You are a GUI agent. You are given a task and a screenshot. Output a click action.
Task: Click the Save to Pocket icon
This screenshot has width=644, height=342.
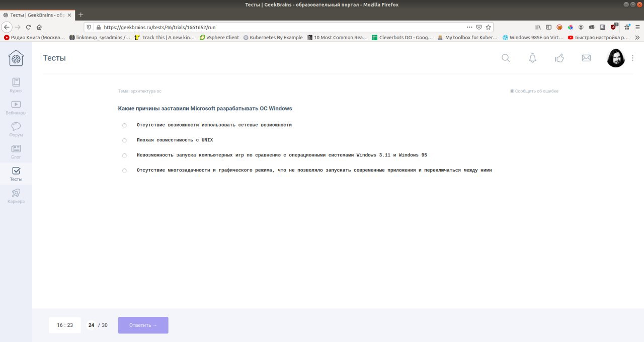click(x=479, y=27)
